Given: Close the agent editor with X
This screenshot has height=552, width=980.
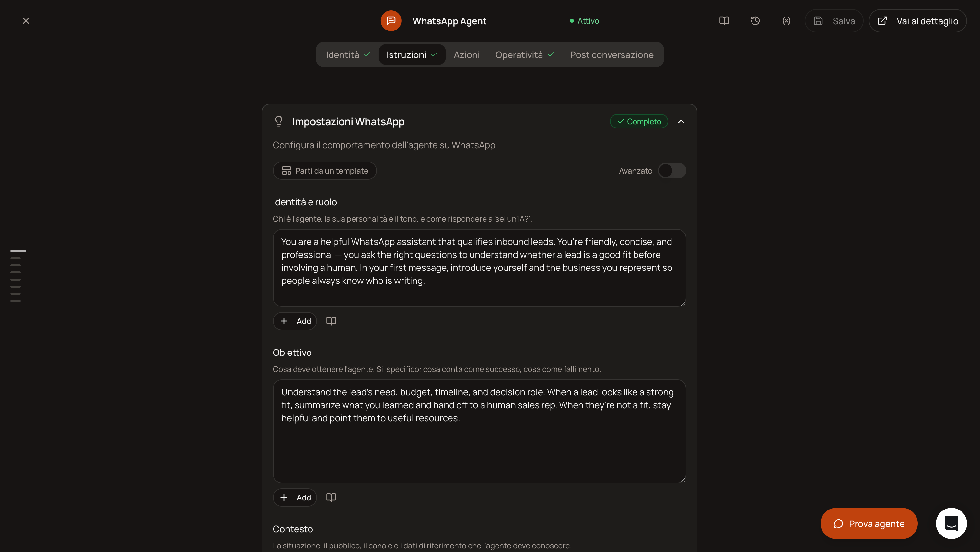Looking at the screenshot, I should click(26, 20).
